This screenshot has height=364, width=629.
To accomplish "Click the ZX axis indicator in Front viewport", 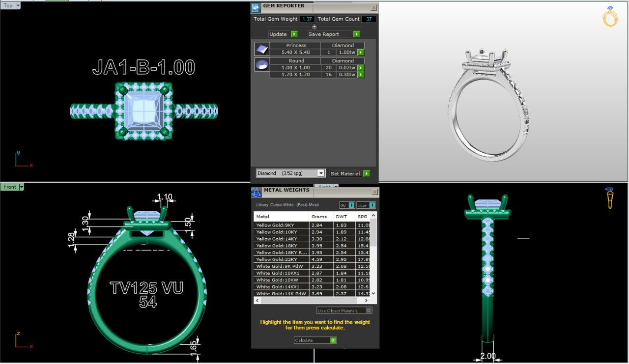I will 23,340.
